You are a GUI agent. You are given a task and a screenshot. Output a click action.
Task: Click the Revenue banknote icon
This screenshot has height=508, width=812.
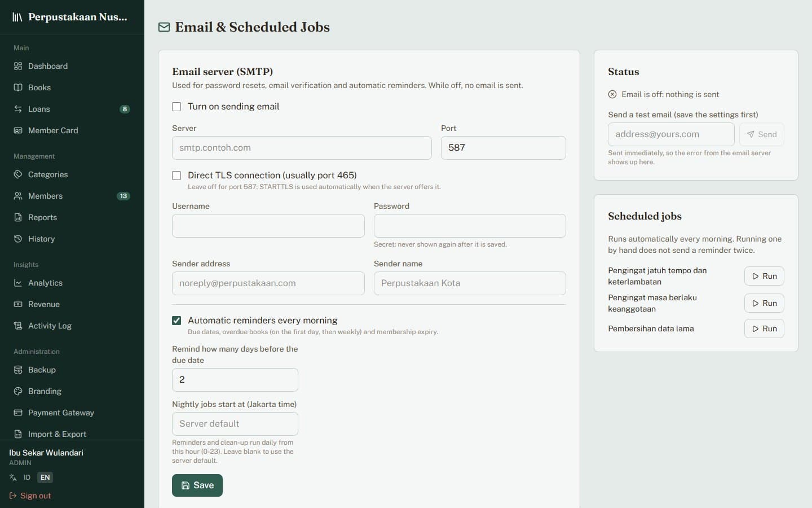pyautogui.click(x=18, y=304)
